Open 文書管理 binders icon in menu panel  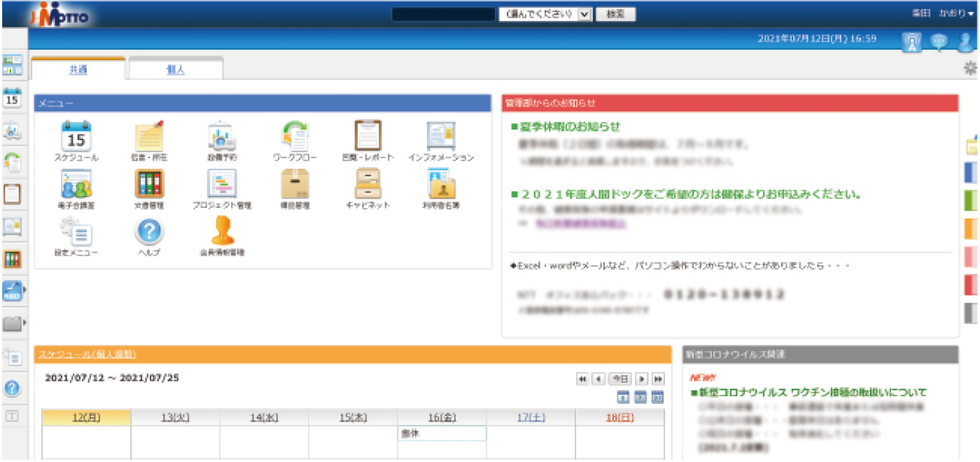click(148, 183)
